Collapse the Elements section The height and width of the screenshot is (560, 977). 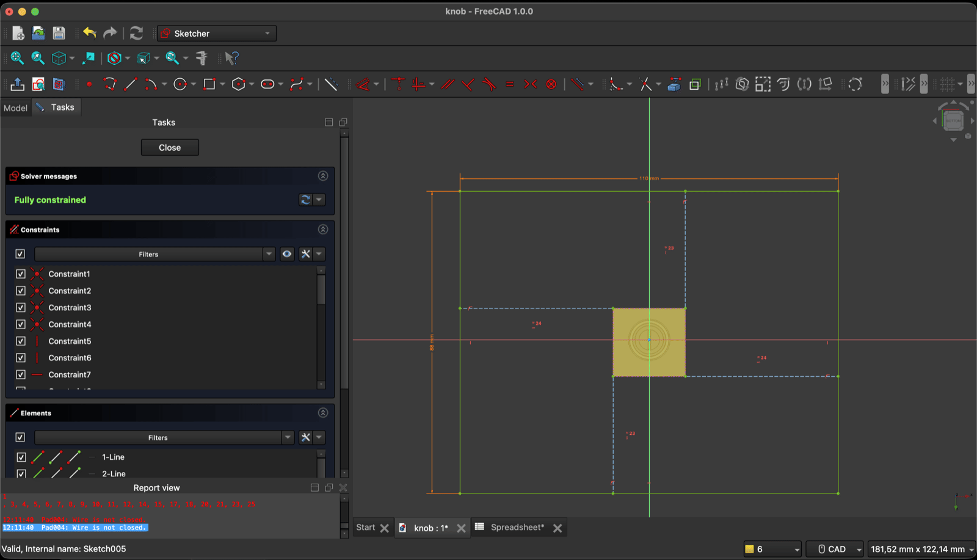tap(323, 413)
